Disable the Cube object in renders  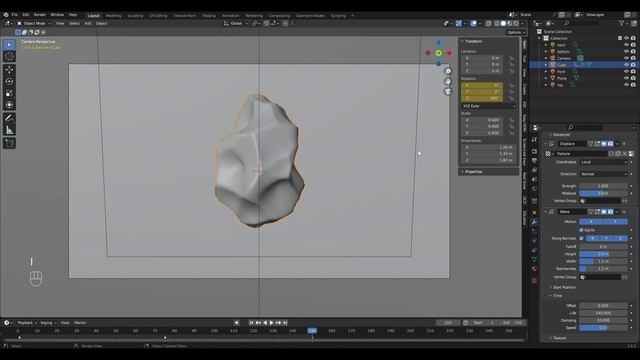[x=633, y=65]
